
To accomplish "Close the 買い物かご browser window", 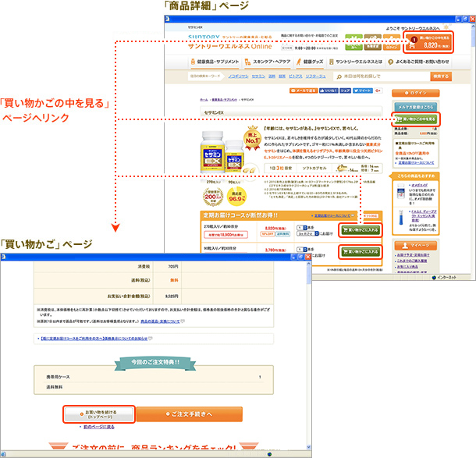I will (308, 257).
